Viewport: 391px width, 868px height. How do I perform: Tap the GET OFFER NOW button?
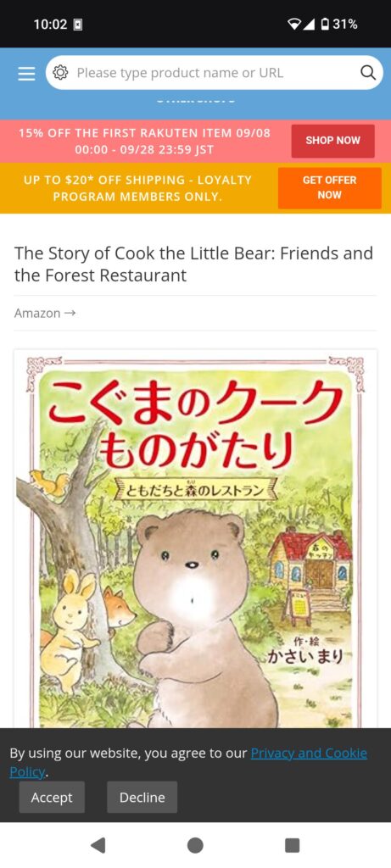click(330, 187)
